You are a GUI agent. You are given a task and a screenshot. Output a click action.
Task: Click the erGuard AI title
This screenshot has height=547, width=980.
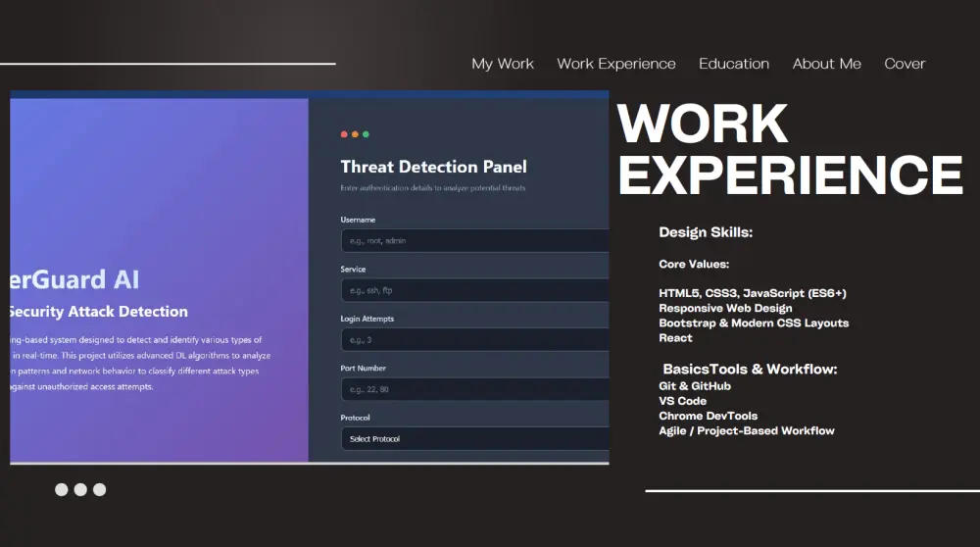(x=74, y=279)
